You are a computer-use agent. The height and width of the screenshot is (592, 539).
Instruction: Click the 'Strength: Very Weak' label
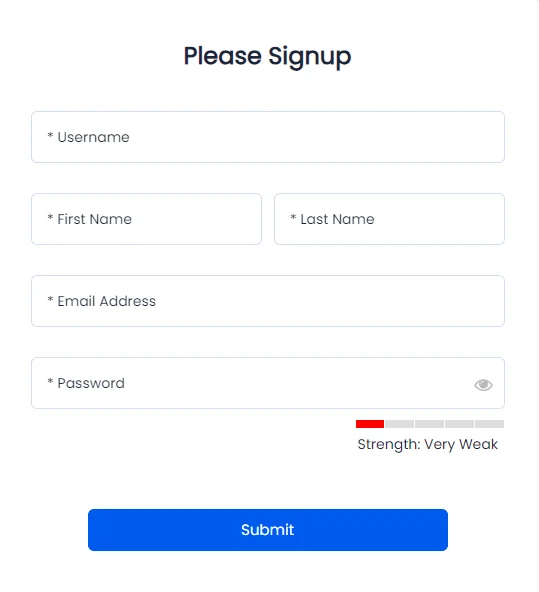click(428, 444)
